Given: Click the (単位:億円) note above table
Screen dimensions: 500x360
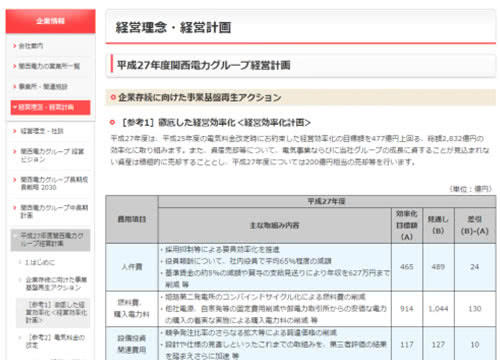Looking at the screenshot, I should click(471, 189).
